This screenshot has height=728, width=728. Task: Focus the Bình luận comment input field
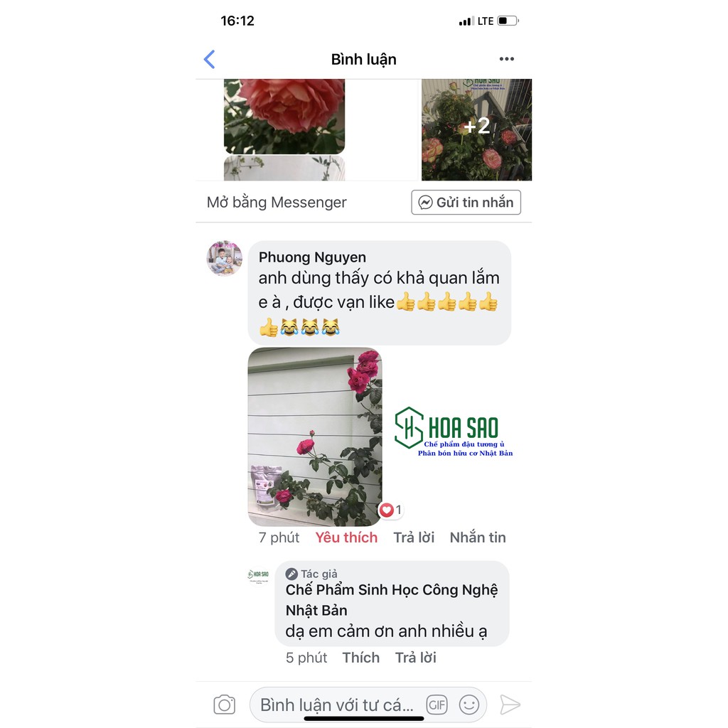pos(336,705)
